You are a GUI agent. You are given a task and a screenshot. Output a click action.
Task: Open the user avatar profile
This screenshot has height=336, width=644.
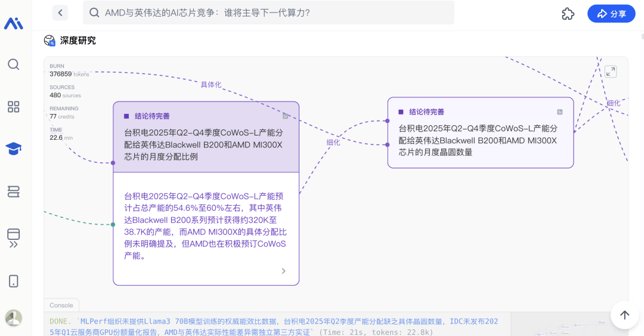(x=14, y=318)
